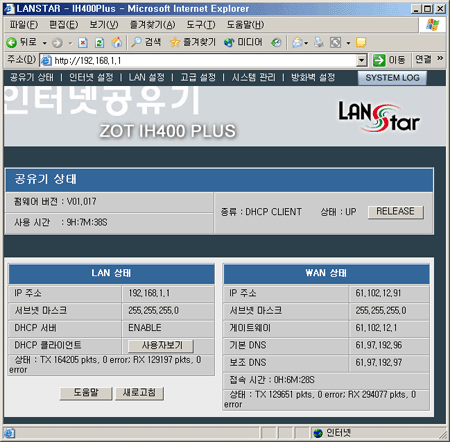Click the DHCP CLIENT type text
This screenshot has height=442, width=450.
coord(273,212)
